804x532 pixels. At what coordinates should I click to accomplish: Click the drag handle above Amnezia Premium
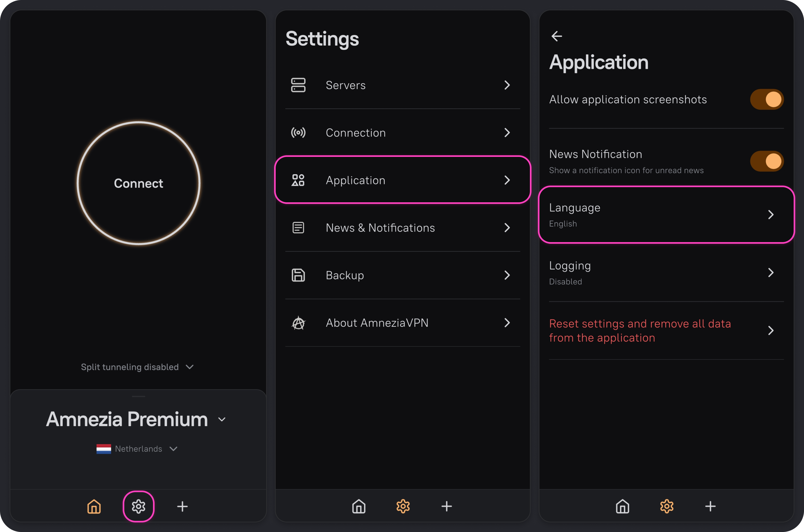pyautogui.click(x=138, y=396)
